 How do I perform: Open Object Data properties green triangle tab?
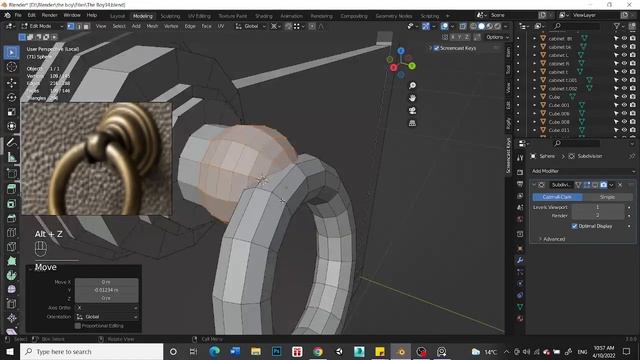(x=520, y=307)
